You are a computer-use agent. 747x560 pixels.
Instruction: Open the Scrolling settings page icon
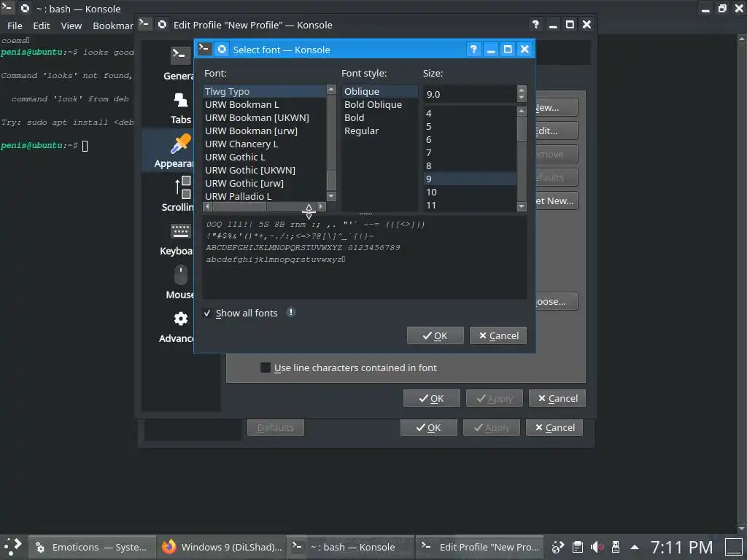point(183,187)
